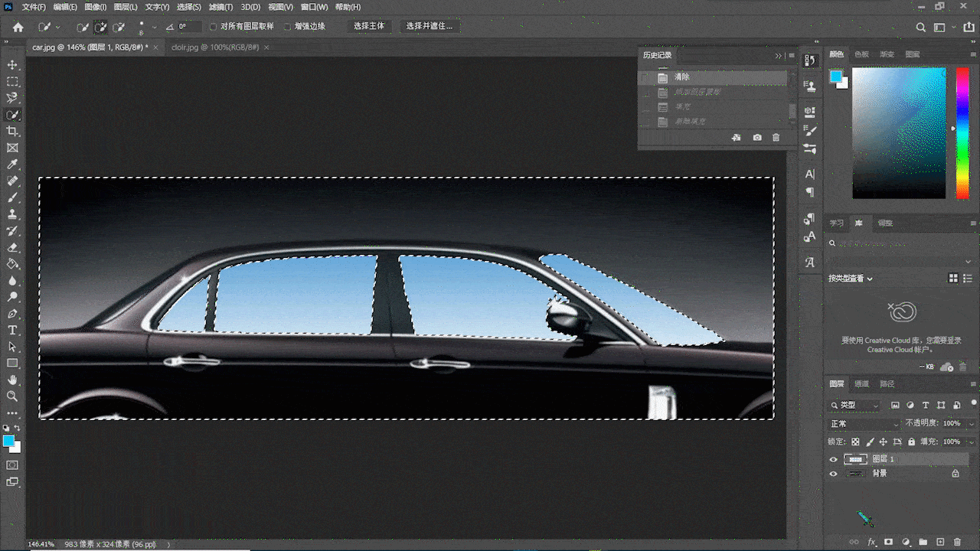Pick the Horizontal Type tool
This screenshot has height=551, width=980.
pos(12,331)
